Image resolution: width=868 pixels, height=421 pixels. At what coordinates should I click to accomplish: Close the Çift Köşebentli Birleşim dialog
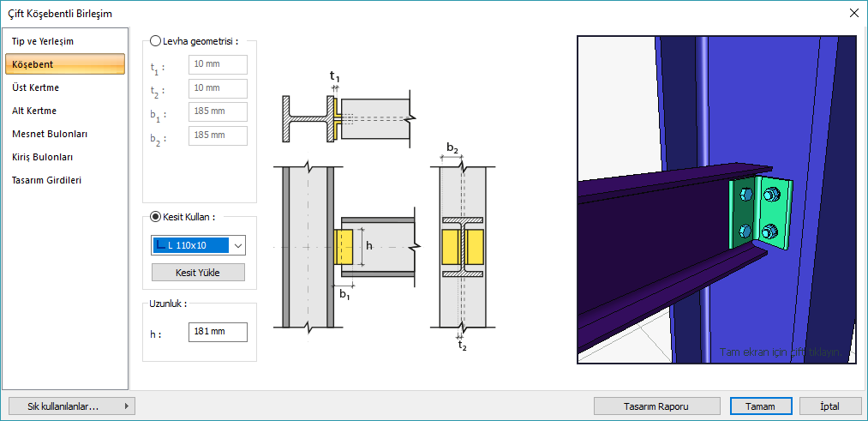[853, 13]
